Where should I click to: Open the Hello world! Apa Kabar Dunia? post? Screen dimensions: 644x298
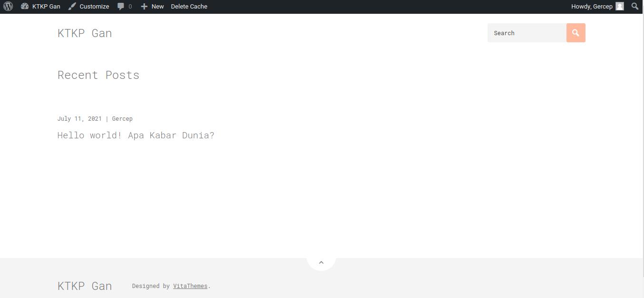[136, 135]
